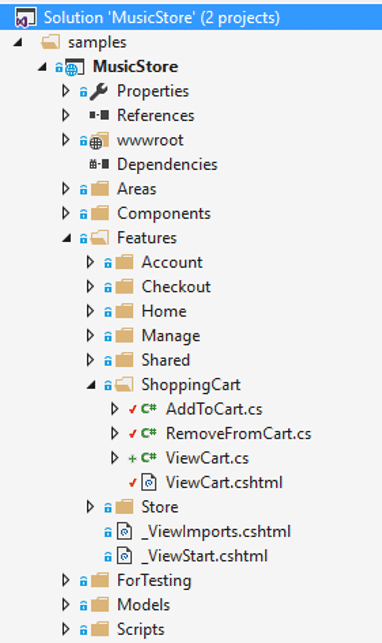Click the Visual Studio solution icon

tap(25, 18)
